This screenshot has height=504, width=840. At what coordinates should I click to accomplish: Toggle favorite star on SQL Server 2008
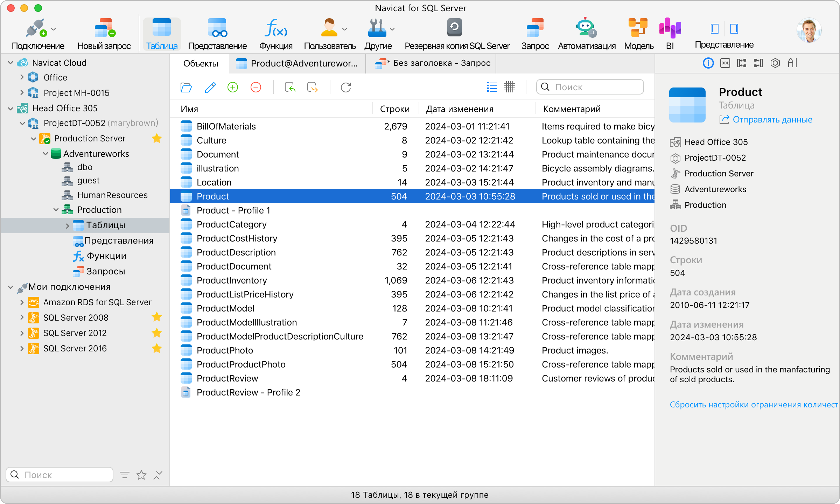(x=157, y=317)
